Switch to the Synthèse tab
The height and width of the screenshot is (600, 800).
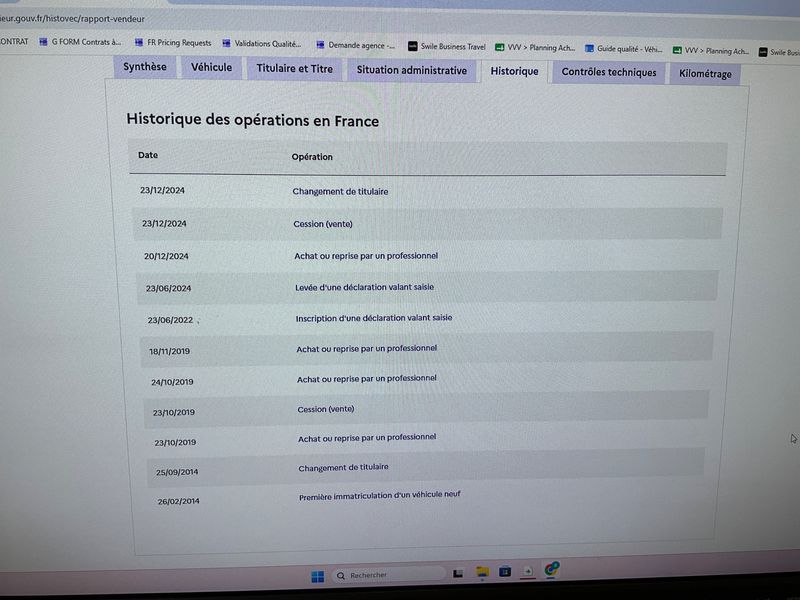144,67
